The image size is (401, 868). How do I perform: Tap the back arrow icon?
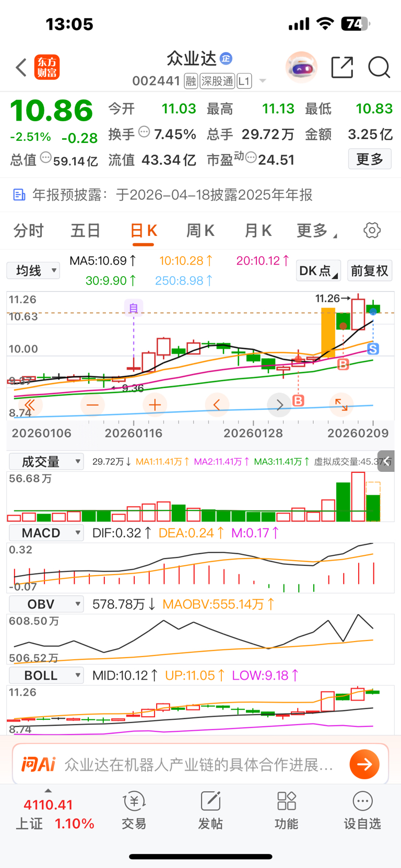click(21, 67)
